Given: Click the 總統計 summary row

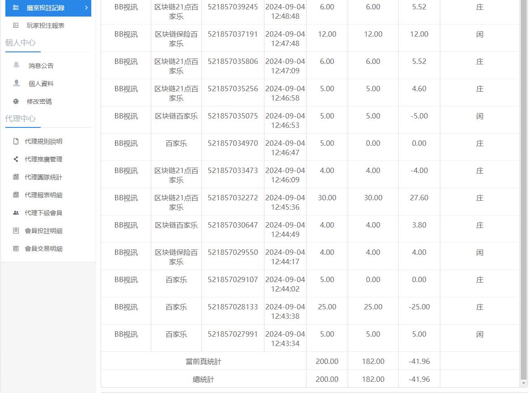Looking at the screenshot, I should [204, 379].
